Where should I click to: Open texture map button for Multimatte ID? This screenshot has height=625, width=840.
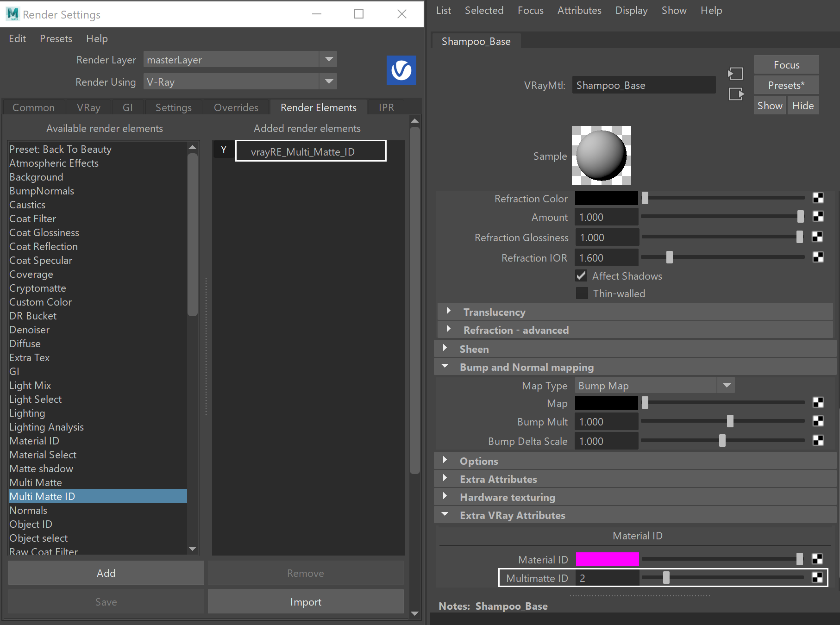(817, 577)
